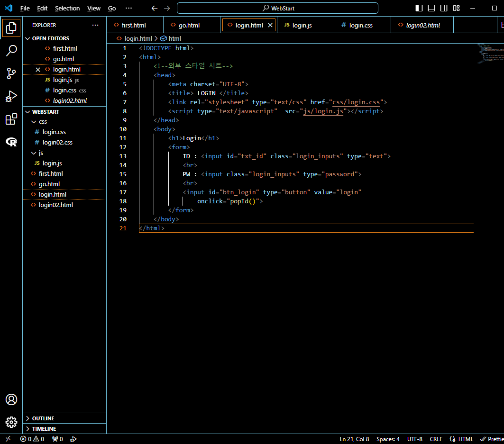
Task: Switch to the login02.html editor tab
Action: coord(422,25)
